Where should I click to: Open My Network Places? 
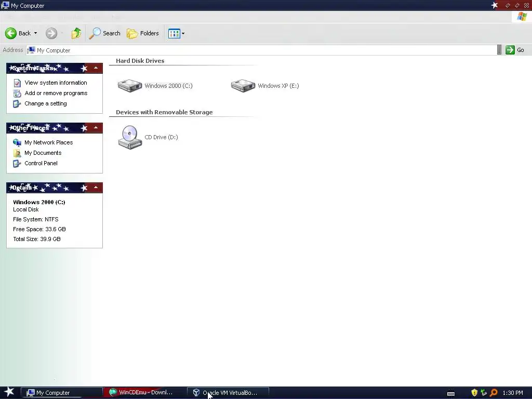pyautogui.click(x=48, y=142)
